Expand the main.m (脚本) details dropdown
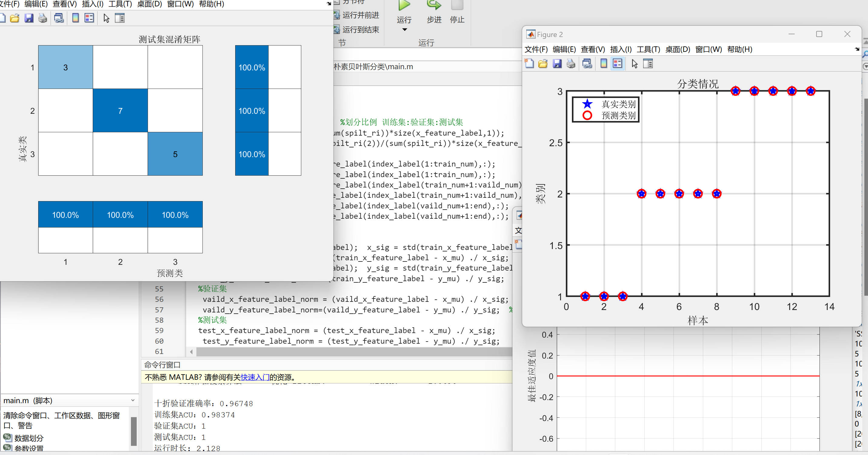 pyautogui.click(x=133, y=400)
